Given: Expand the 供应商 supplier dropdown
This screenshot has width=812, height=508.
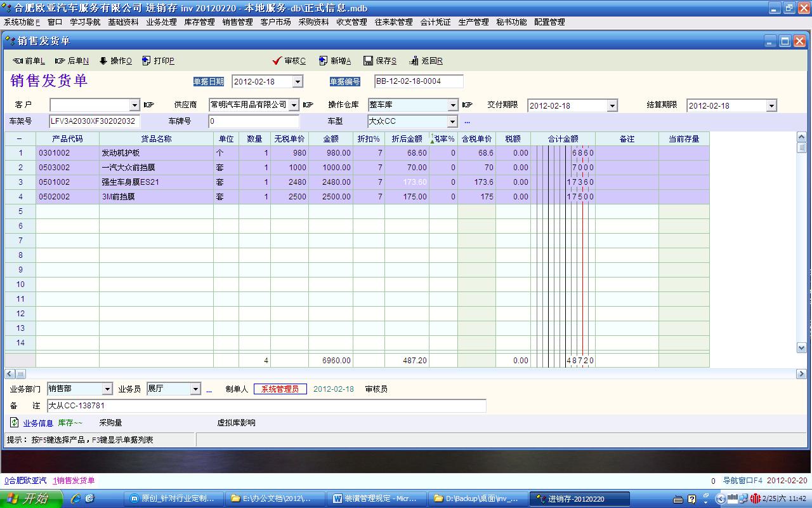Looking at the screenshot, I should coord(294,105).
